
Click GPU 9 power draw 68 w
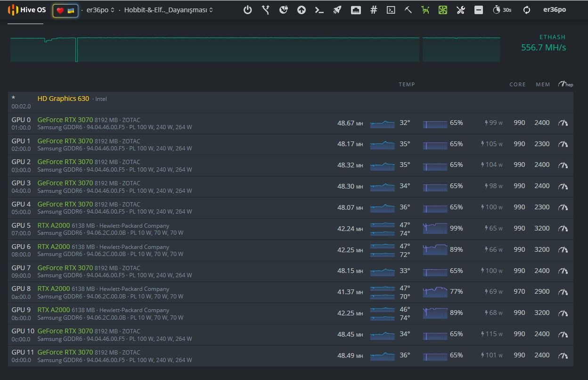493,313
